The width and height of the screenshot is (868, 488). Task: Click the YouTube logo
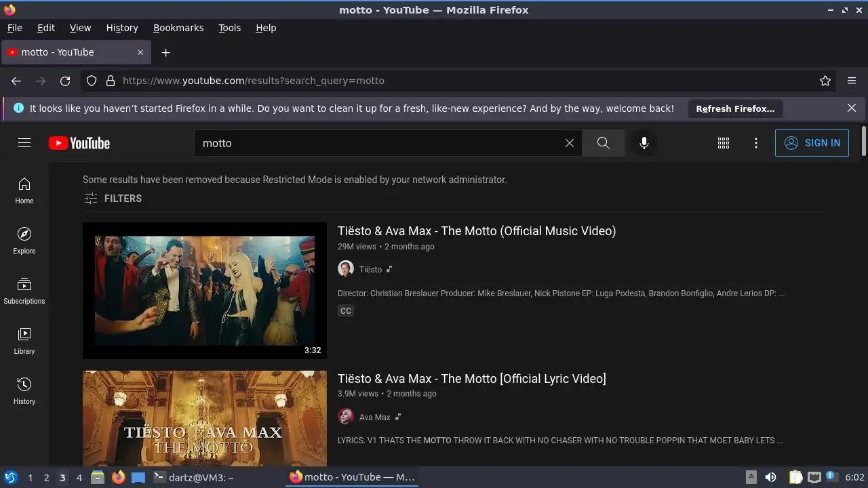[x=79, y=143]
